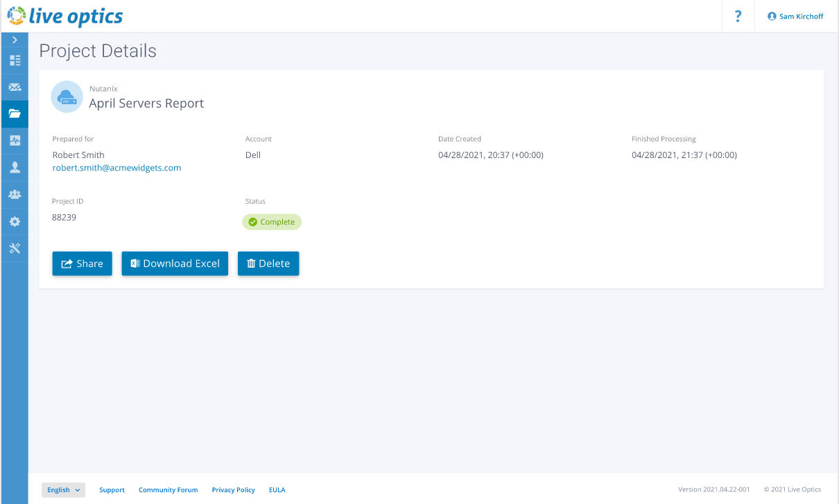Screen dimensions: 839x504
Task: Open the Community Forum footer link
Action: [168, 489]
